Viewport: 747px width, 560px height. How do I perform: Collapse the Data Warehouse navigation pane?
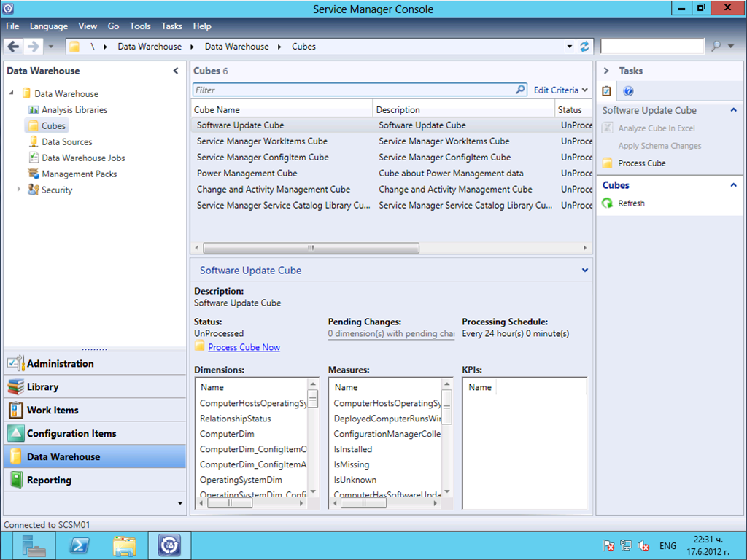pyautogui.click(x=175, y=71)
